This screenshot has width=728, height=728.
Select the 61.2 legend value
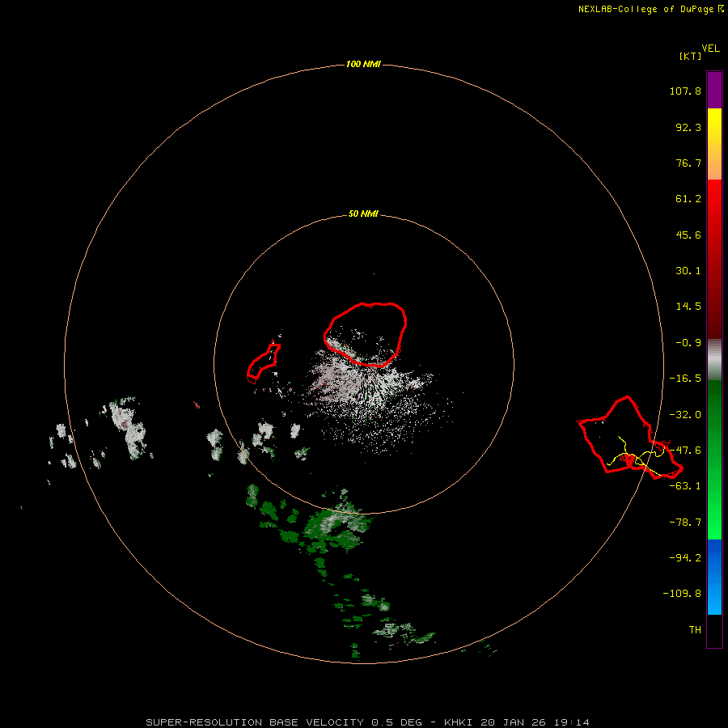click(688, 199)
